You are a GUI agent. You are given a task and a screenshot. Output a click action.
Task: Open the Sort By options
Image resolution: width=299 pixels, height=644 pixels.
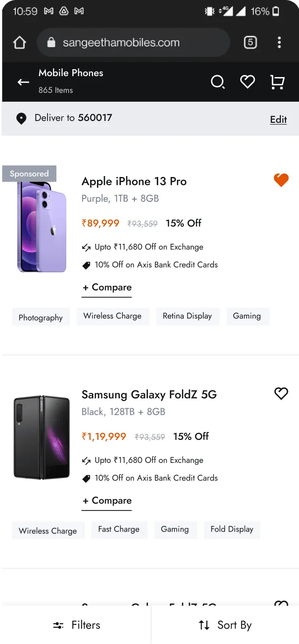(x=225, y=625)
